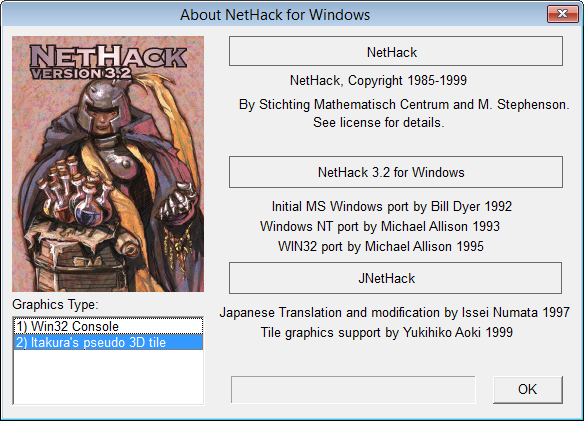The width and height of the screenshot is (584, 421).
Task: Close the About NetHack window
Action: tap(562, 14)
